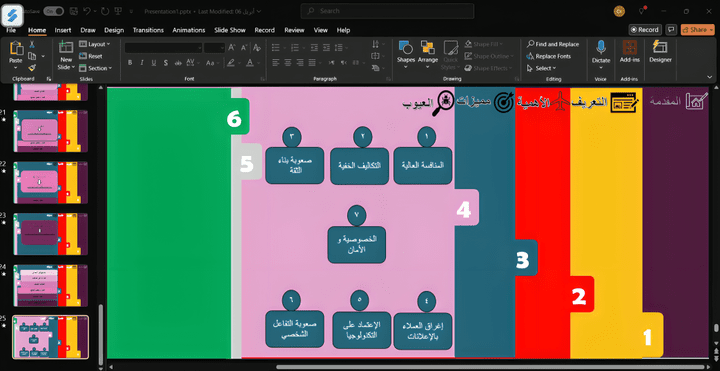
Task: Open the Font Color picker
Action: [252, 63]
